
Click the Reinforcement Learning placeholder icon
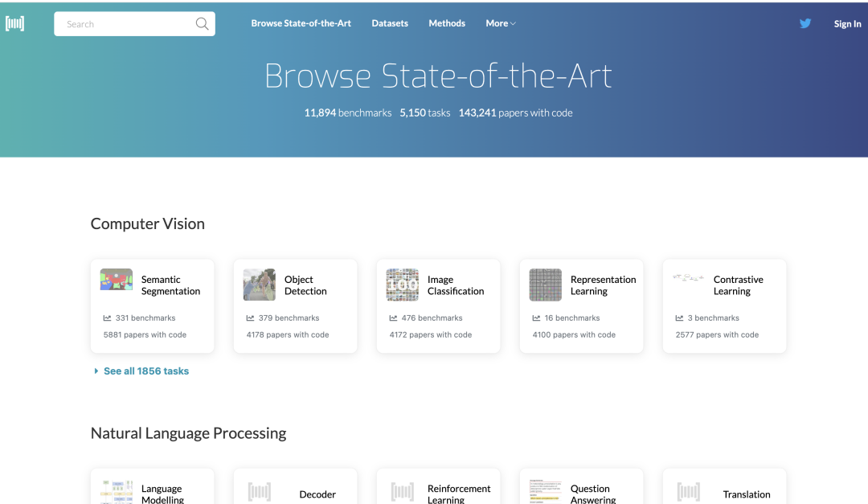pyautogui.click(x=403, y=492)
